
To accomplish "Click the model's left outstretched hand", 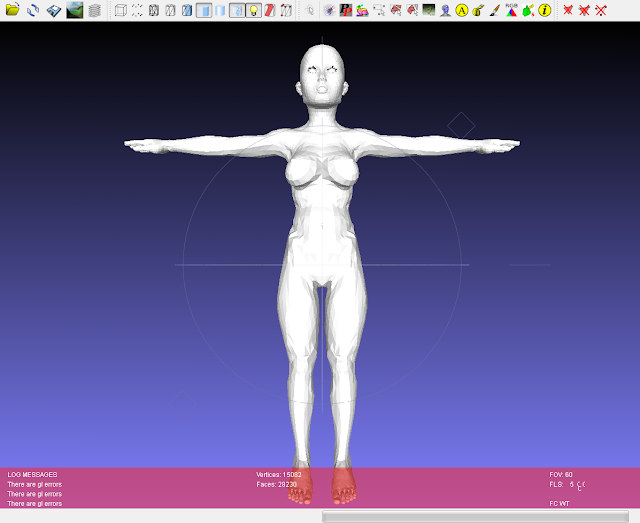I will click(x=500, y=145).
